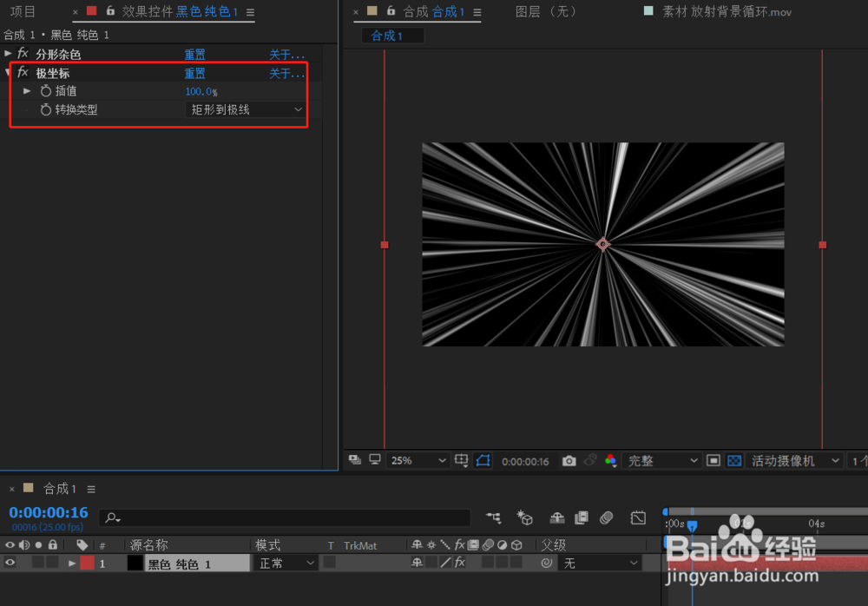Click the lock icon on 效果控件 panel tab
This screenshot has height=606, width=868.
pos(110,10)
